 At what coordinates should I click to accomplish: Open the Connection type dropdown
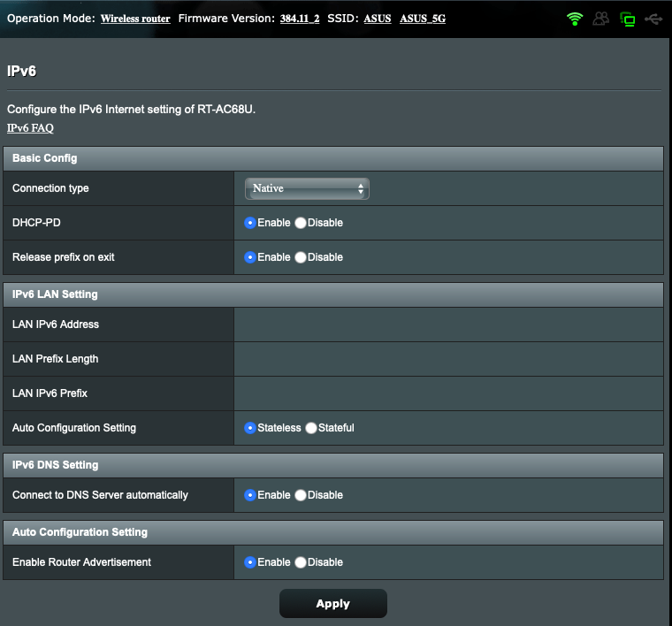307,188
